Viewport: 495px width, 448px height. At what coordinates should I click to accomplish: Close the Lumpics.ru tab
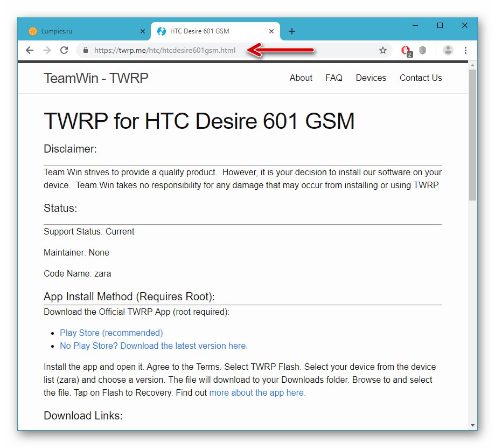143,31
